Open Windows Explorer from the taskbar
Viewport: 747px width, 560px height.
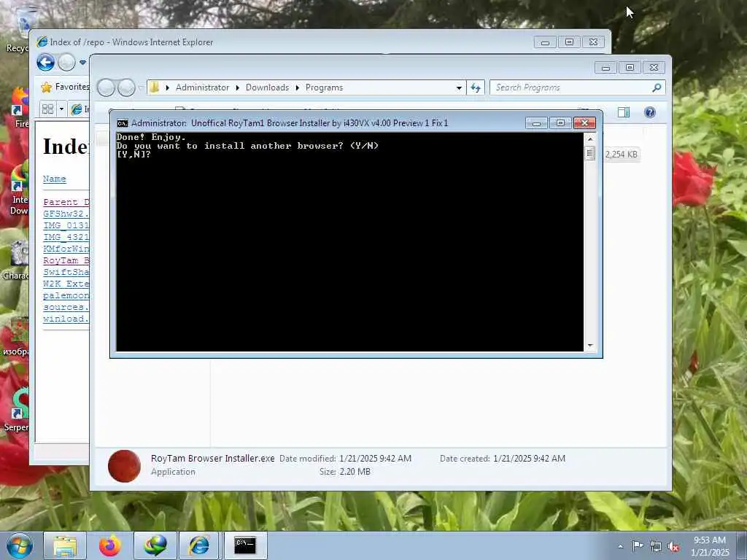pyautogui.click(x=65, y=545)
